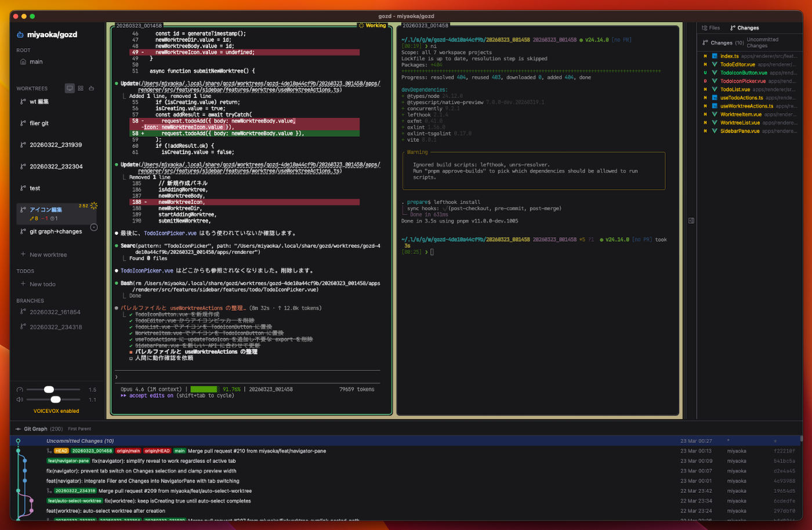Screen dimensions: 812x530
Task: Toggle the VOICEVOX enabled label
Action: point(56,411)
